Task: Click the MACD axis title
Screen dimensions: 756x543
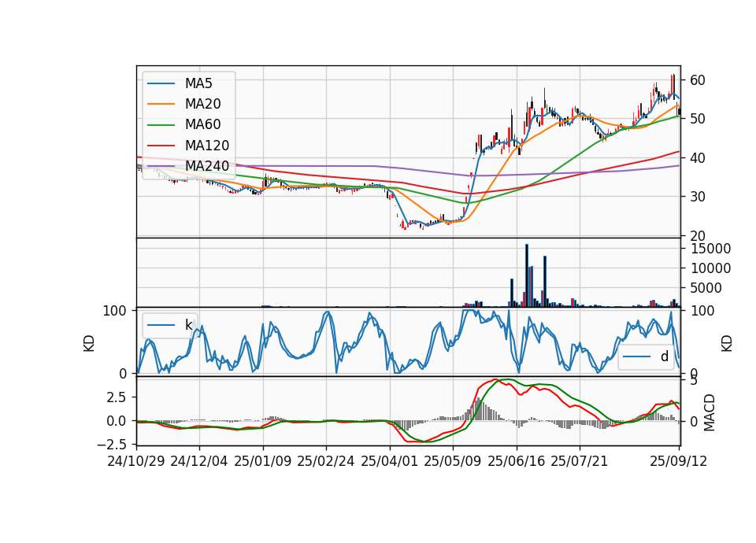Action: (709, 412)
